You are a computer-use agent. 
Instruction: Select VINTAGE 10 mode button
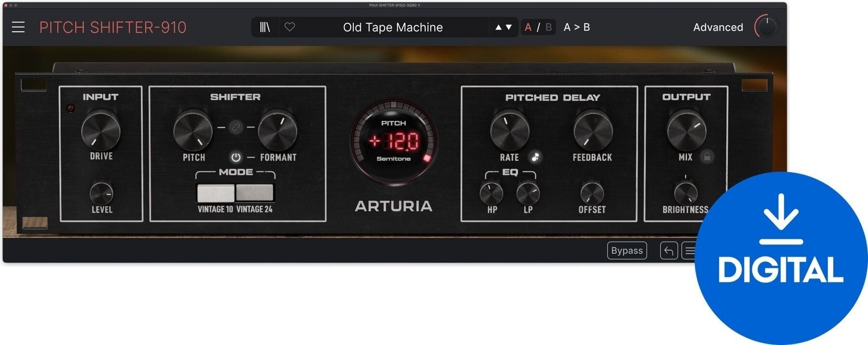216,193
